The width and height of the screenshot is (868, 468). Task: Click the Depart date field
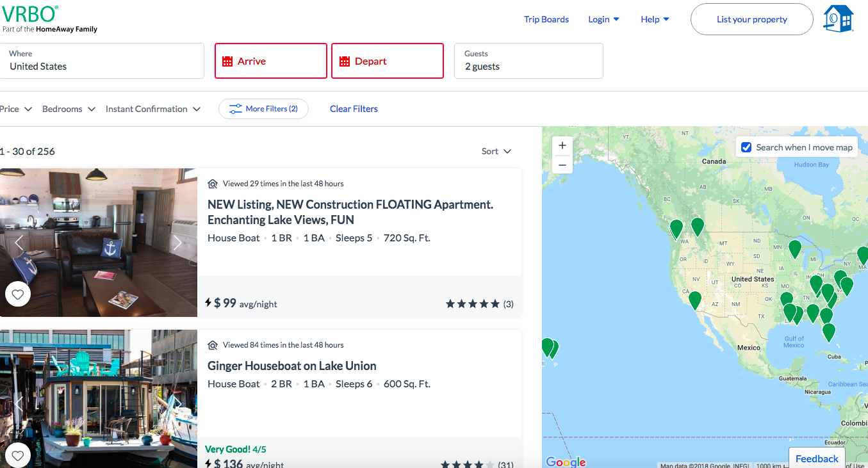pyautogui.click(x=388, y=61)
